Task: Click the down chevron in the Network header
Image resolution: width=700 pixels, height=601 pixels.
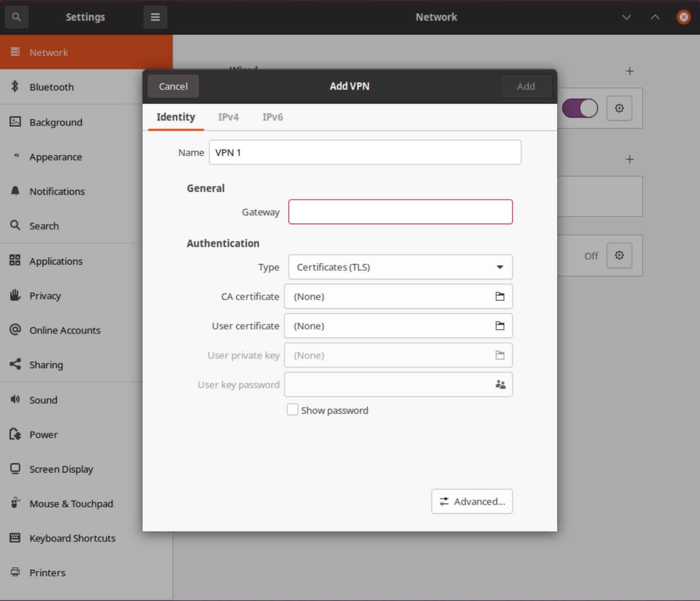Action: pyautogui.click(x=626, y=17)
